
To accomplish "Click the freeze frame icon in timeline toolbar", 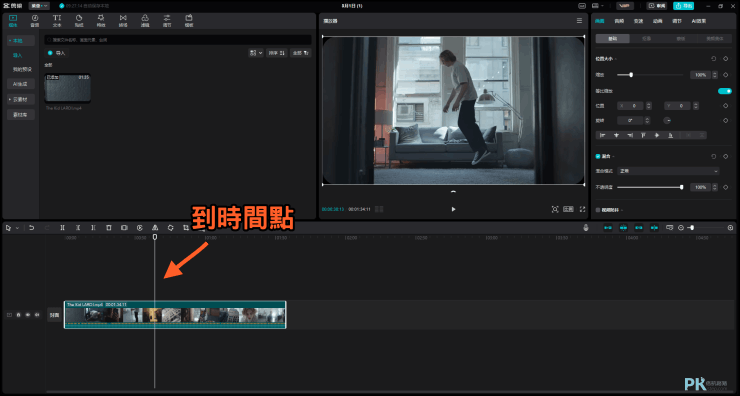I will point(124,227).
